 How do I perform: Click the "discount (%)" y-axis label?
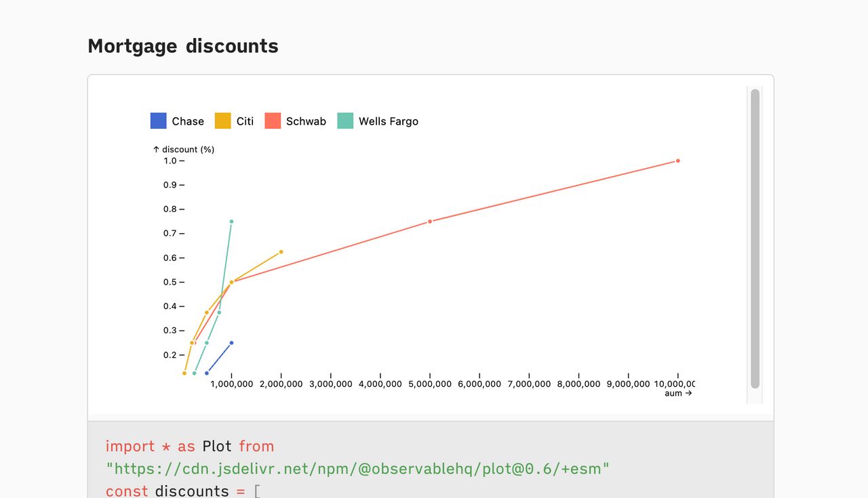[184, 149]
